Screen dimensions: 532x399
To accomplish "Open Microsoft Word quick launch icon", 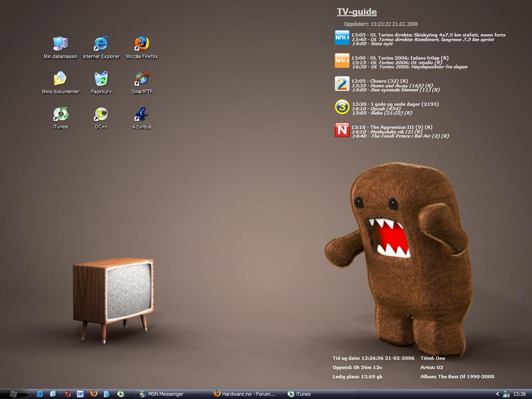I will pyautogui.click(x=80, y=394).
